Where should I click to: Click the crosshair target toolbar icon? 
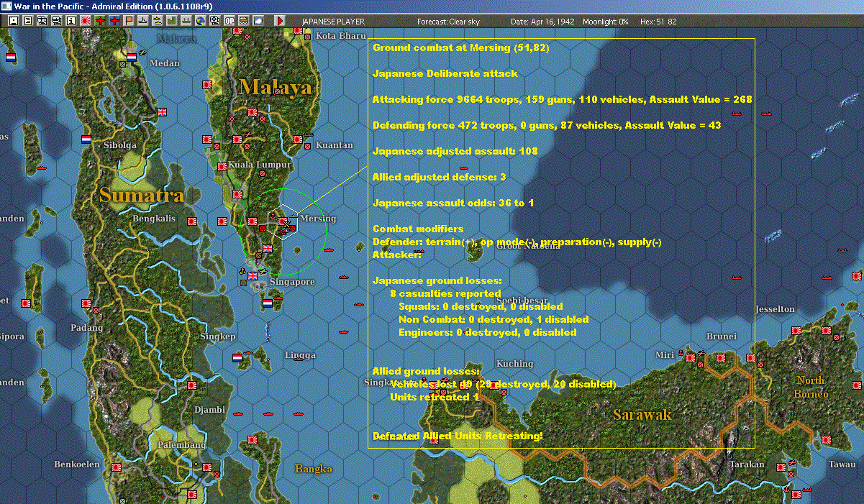[x=214, y=21]
